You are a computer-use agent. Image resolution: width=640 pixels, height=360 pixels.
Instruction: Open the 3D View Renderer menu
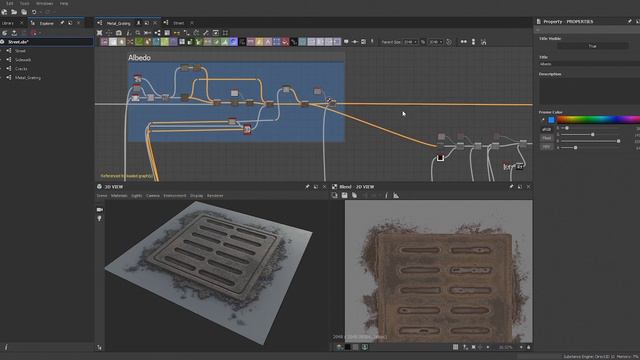coord(215,196)
